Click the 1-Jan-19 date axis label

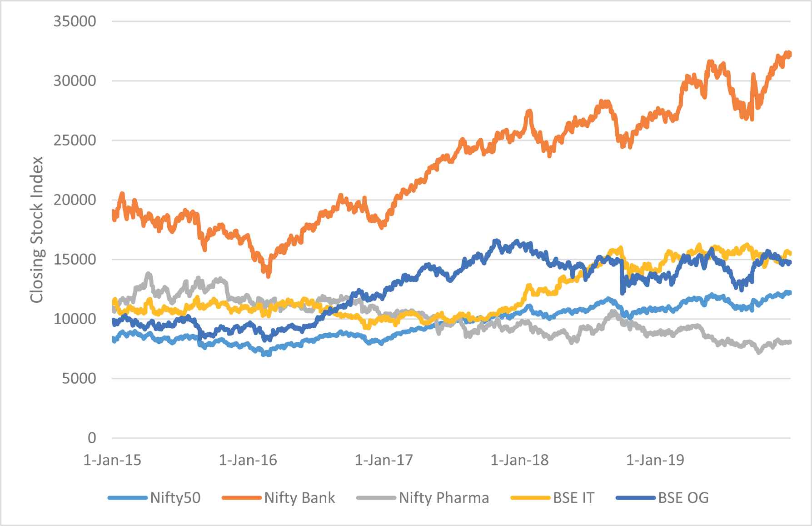click(x=656, y=460)
